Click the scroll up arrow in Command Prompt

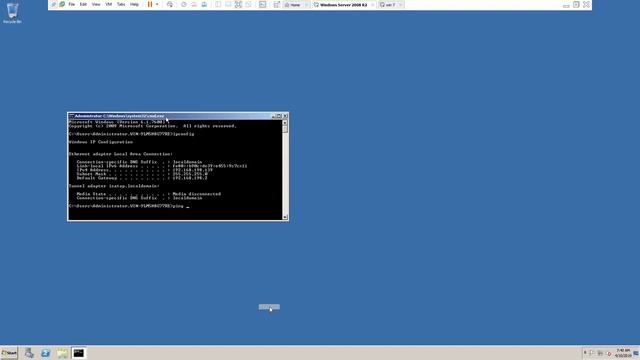(x=285, y=122)
